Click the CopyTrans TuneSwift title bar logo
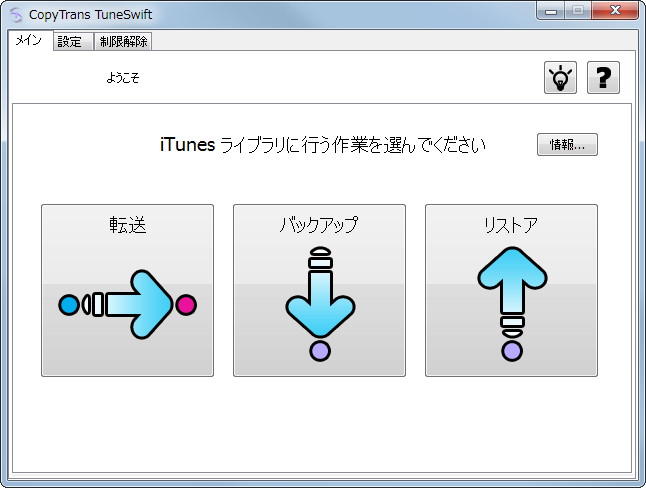Viewport: 646px width, 488px height. [x=16, y=14]
